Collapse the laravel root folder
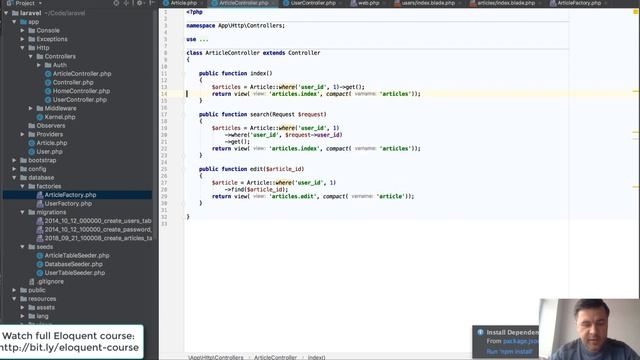The height and width of the screenshot is (360, 640). [x=6, y=13]
